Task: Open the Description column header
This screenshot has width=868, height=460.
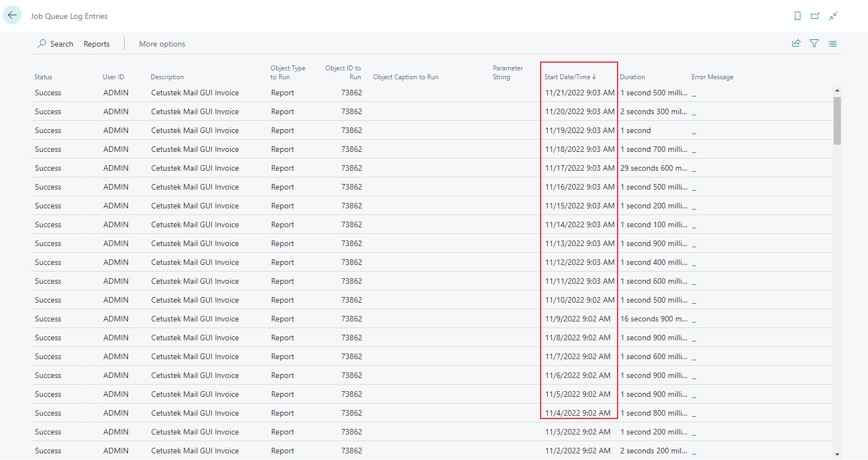Action: (x=167, y=77)
